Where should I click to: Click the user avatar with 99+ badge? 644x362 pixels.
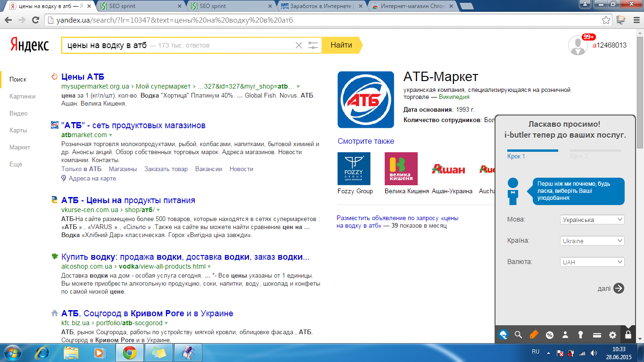[x=578, y=45]
